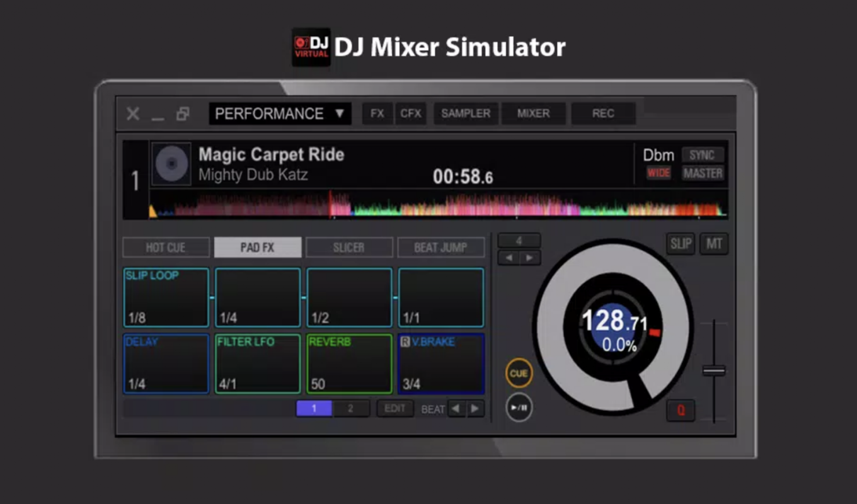857x504 pixels.
Task: Click beat left arrow next to BEAT
Action: (x=457, y=409)
